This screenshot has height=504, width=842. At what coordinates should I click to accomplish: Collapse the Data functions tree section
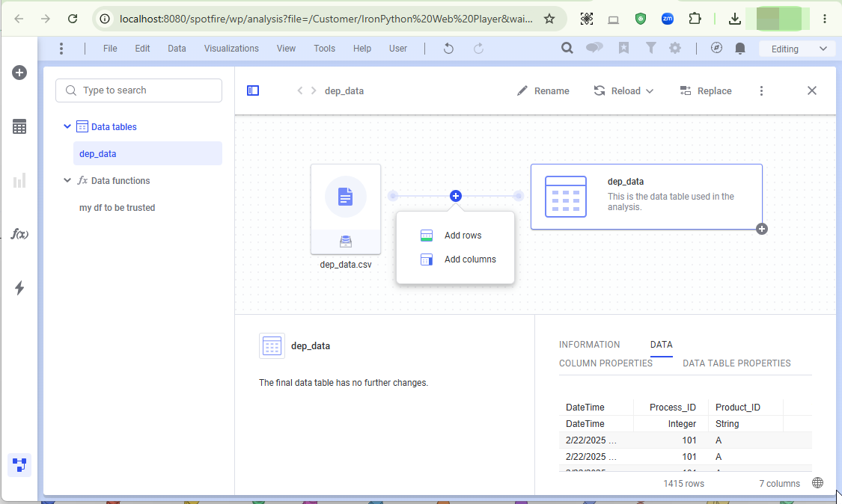(x=67, y=180)
